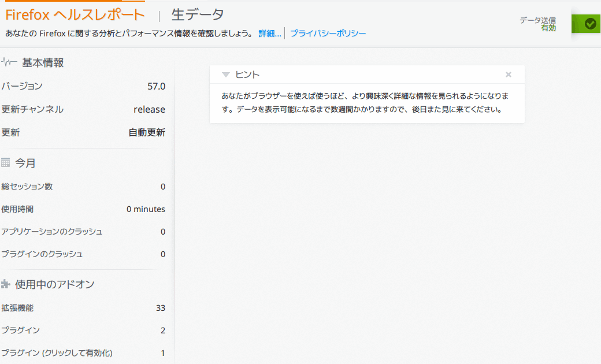Viewport: 601px width, 364px height.
Task: Click the 0 minutes value
Action: pyautogui.click(x=146, y=209)
